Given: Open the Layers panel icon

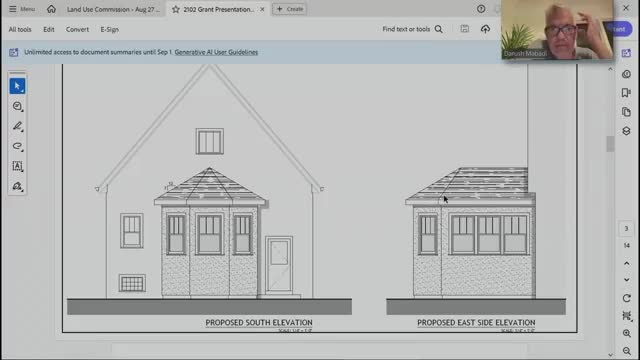Looking at the screenshot, I should click(x=626, y=131).
